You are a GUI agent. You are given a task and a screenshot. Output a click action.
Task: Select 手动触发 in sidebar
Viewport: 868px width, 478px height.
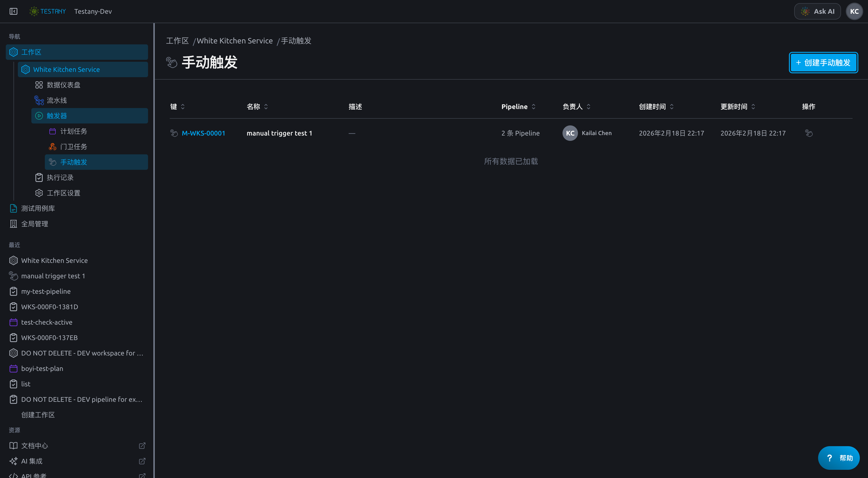pos(96,162)
